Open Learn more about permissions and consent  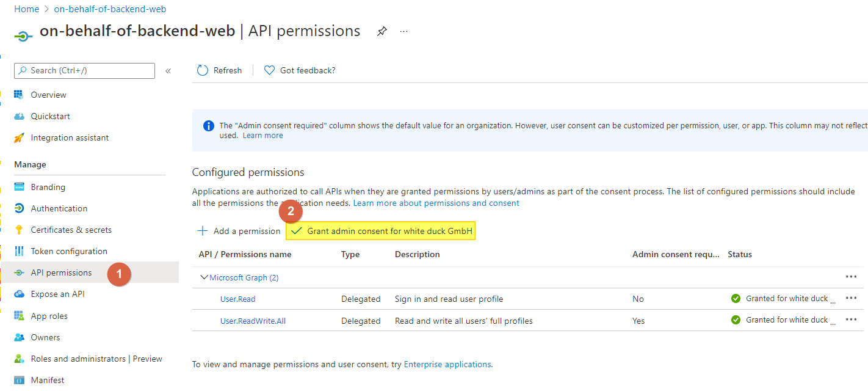pos(436,203)
